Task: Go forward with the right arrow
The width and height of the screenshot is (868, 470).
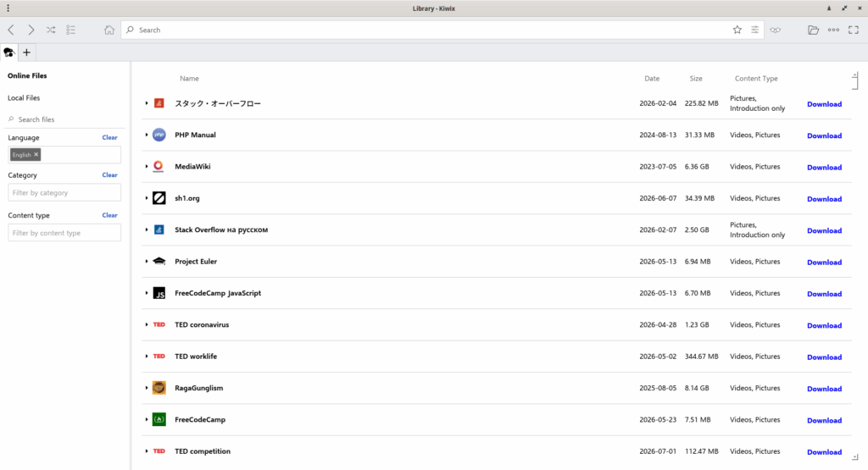Action: (x=31, y=30)
